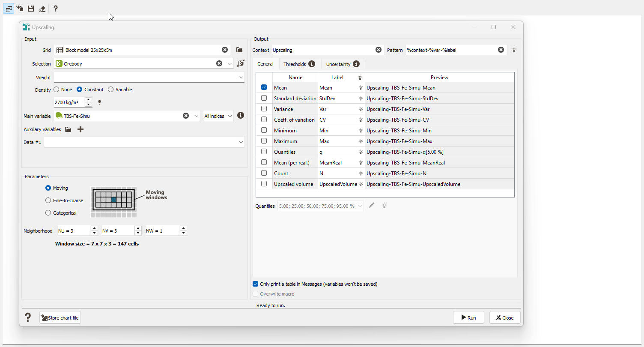Click the eraser icon in the top toolbar
Screen dimensions: 644x347
pyautogui.click(x=42, y=8)
